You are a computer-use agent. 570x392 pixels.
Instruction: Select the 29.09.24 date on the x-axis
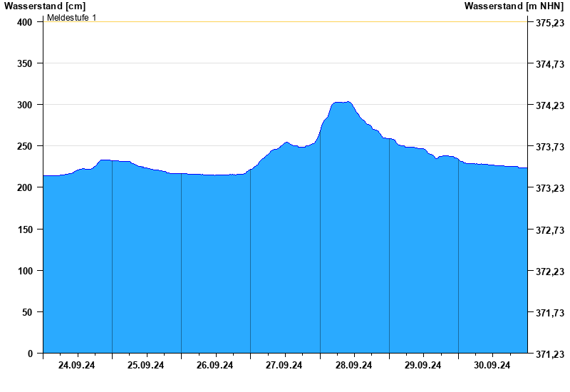pyautogui.click(x=423, y=365)
